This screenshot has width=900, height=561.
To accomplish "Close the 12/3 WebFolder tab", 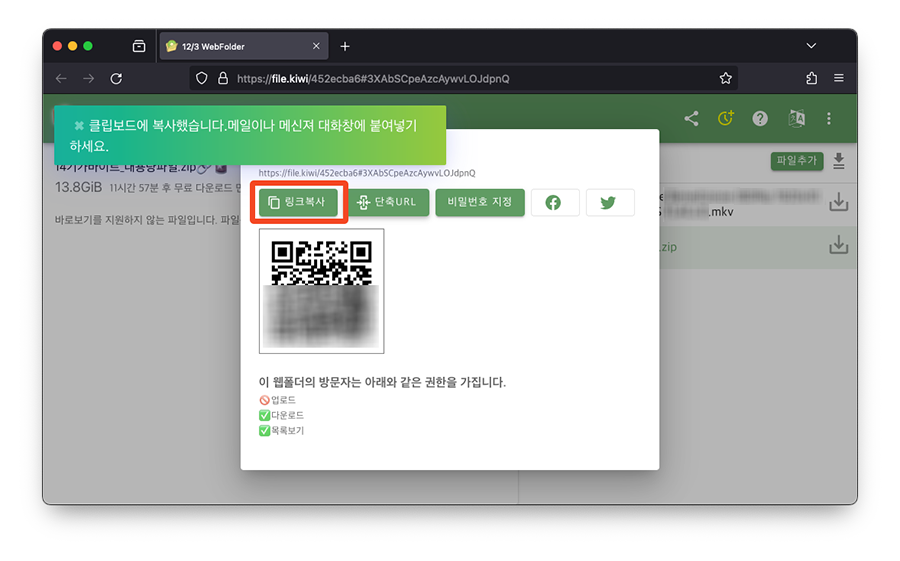I will [316, 46].
